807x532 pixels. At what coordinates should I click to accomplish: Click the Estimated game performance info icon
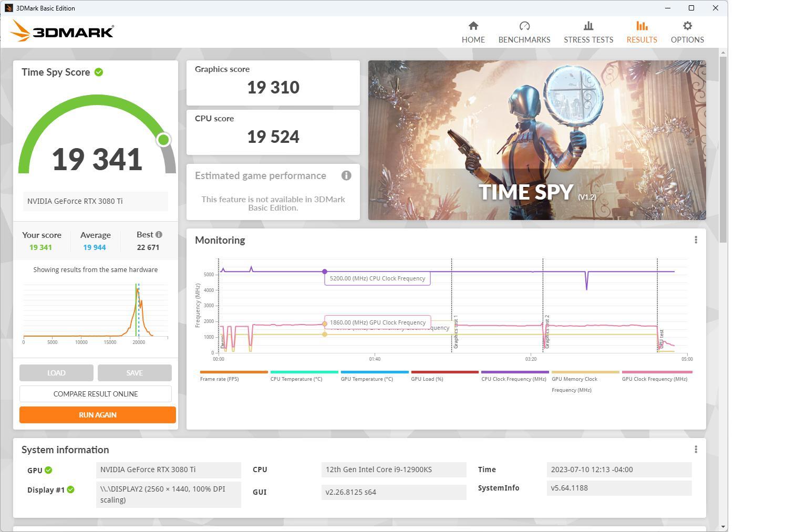point(346,175)
